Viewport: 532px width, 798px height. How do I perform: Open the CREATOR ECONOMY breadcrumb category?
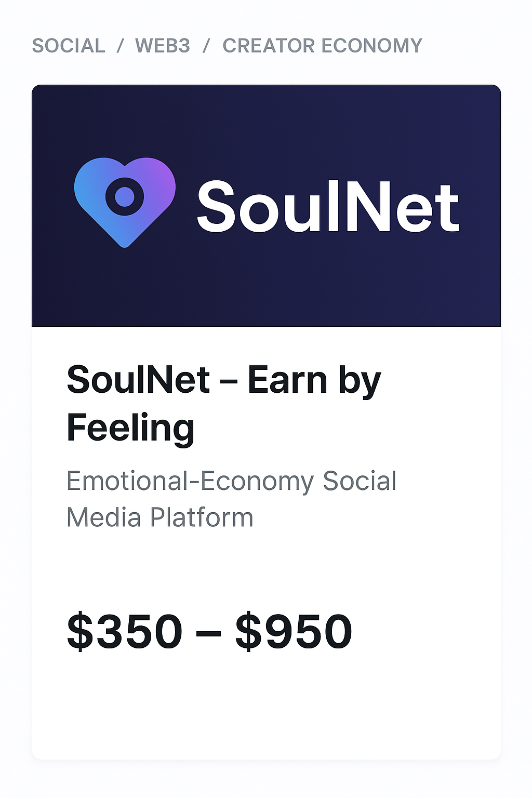tap(322, 46)
